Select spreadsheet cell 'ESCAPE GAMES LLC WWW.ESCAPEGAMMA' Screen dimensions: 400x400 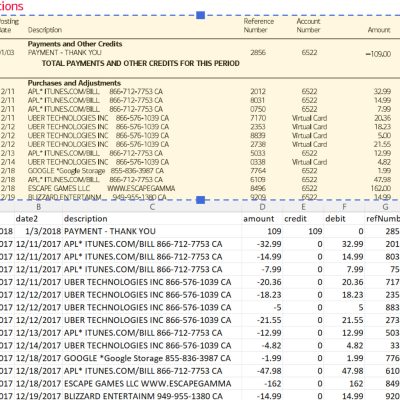point(152,383)
